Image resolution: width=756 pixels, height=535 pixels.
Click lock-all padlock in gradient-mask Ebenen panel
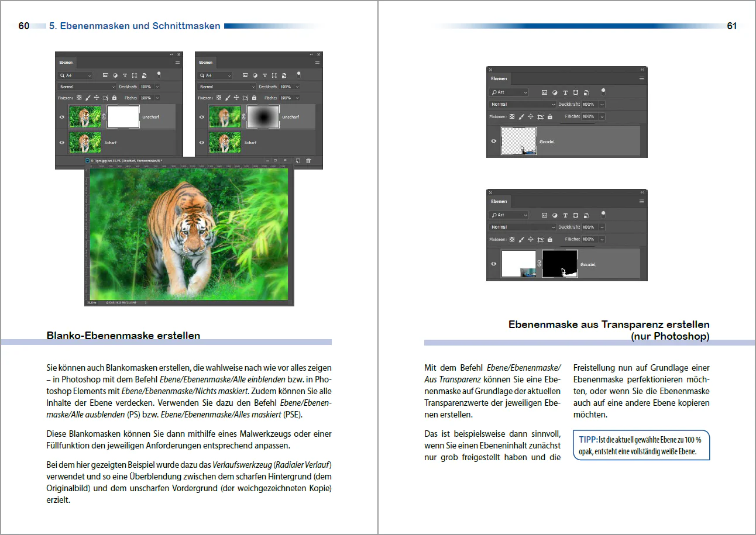pyautogui.click(x=254, y=98)
